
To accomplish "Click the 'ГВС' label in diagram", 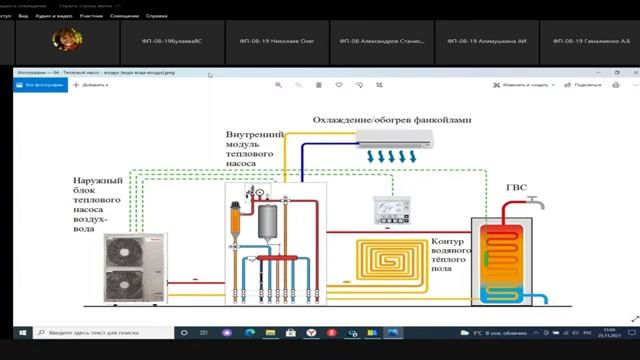I will 516,187.
